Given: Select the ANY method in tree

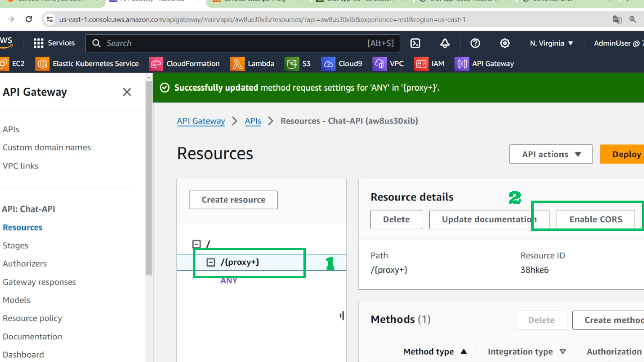Looking at the screenshot, I should coord(229,281).
